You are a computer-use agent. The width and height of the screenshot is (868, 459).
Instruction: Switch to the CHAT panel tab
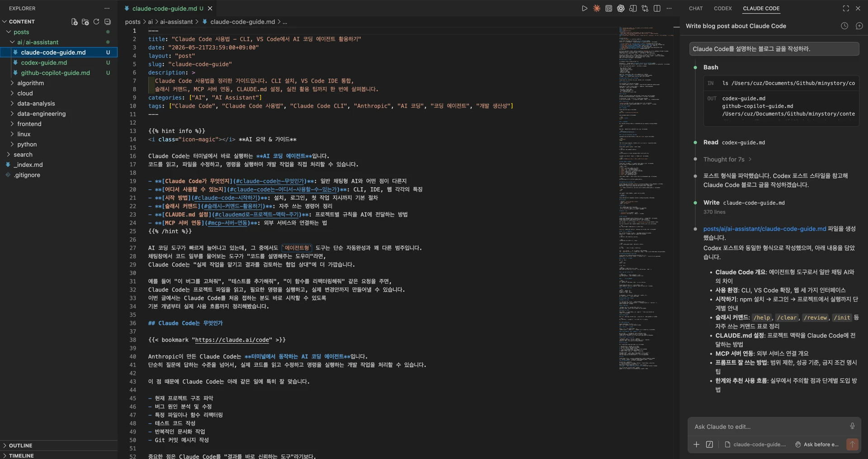[x=696, y=9]
